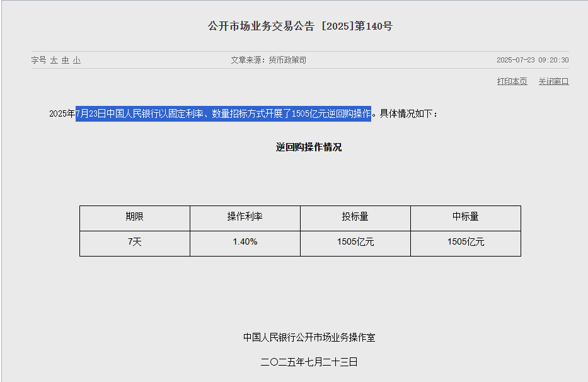This screenshot has height=382, width=588.
Task: Click the article source 货币政策司
Action: pos(287,60)
